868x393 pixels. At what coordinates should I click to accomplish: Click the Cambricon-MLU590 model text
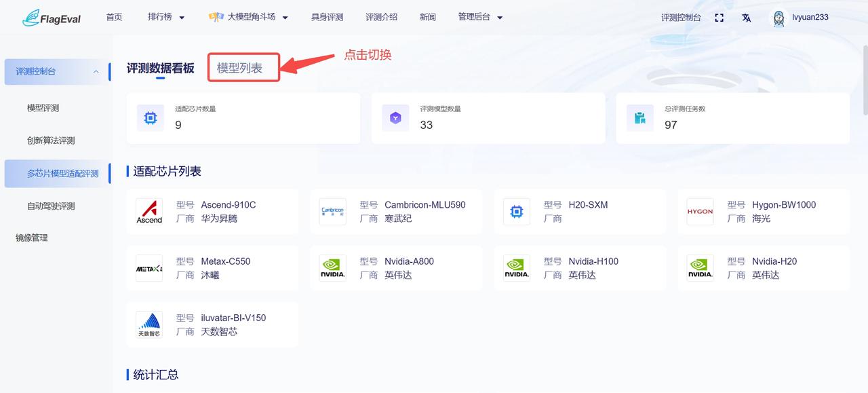coord(425,205)
